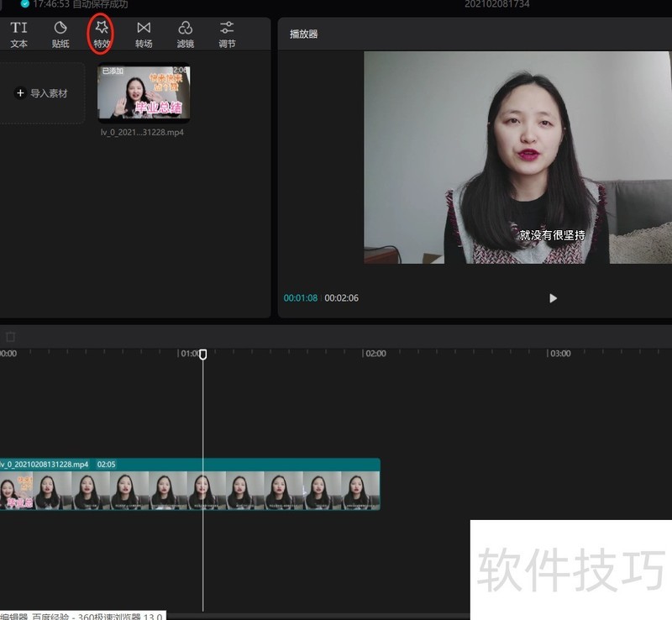Jump to the 02:00 timeline ruler mark
Image resolution: width=672 pixels, height=620 pixels.
click(375, 354)
